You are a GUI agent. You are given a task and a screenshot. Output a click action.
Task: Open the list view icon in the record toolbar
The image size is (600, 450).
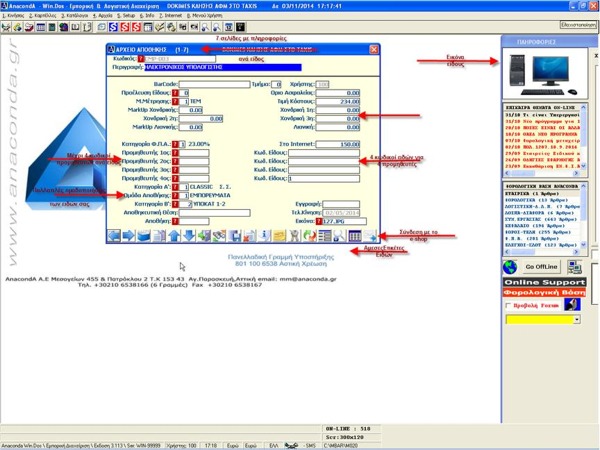(x=325, y=235)
